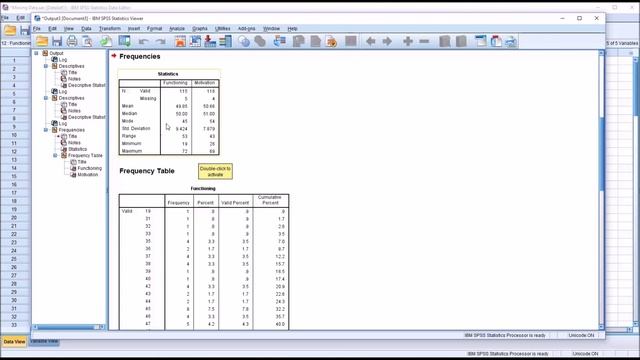Select the first Log item in outline
640x360 pixels.
point(62,60)
